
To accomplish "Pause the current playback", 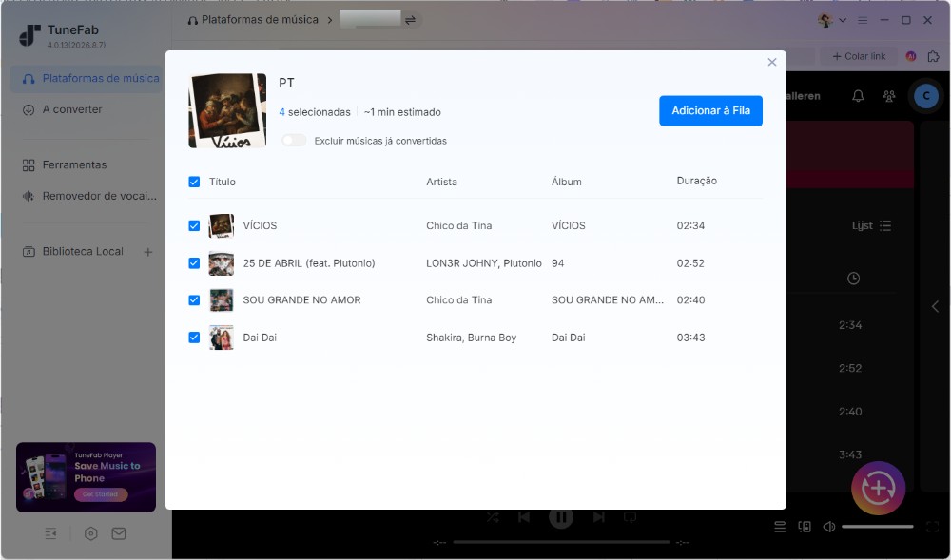I will pyautogui.click(x=561, y=517).
